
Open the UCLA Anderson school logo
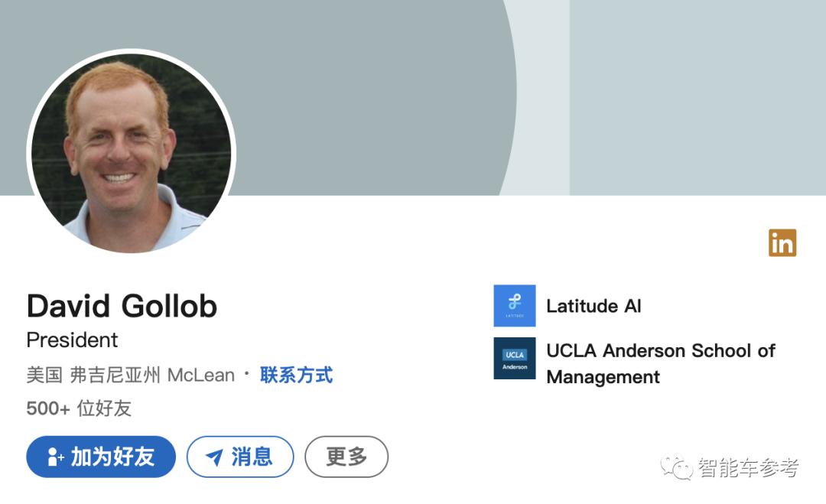click(x=515, y=359)
